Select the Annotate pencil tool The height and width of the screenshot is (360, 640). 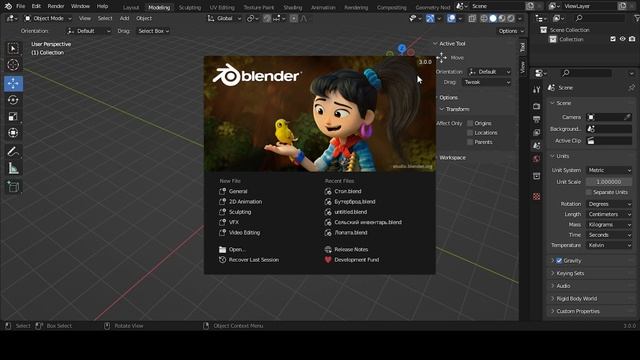[13, 151]
